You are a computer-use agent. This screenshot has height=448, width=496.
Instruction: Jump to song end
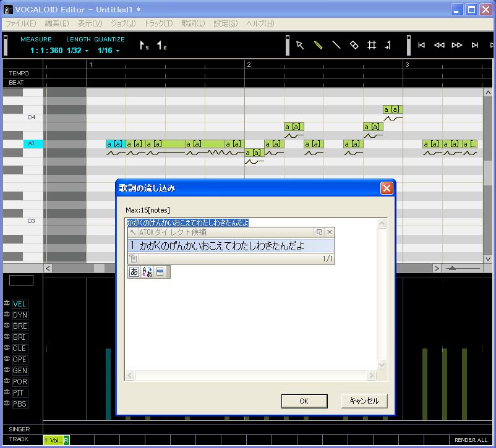pyautogui.click(x=474, y=45)
